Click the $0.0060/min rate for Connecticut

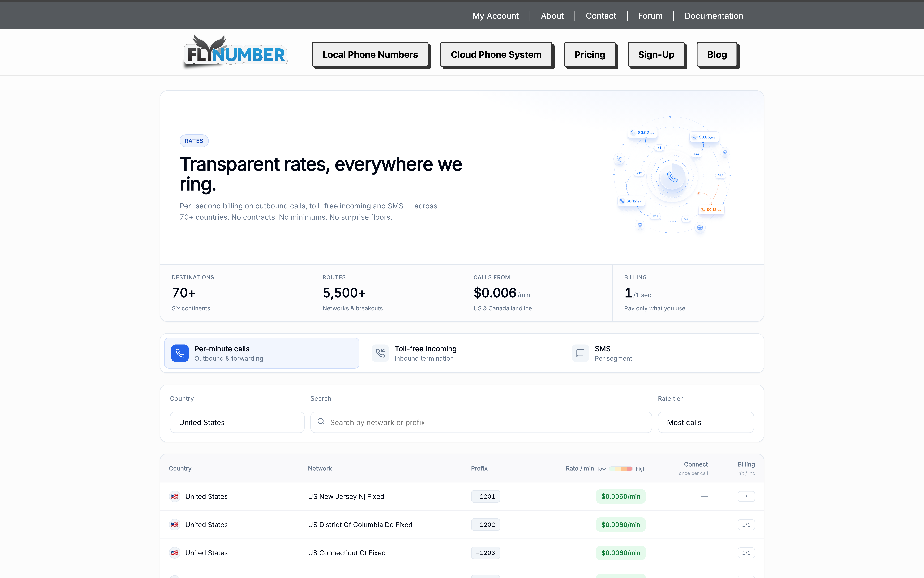[621, 553]
